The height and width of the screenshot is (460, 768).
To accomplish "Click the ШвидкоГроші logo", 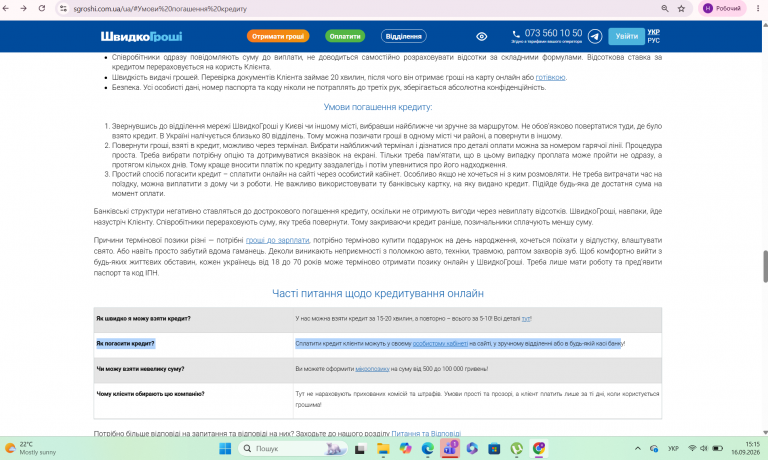I will pyautogui.click(x=141, y=36).
